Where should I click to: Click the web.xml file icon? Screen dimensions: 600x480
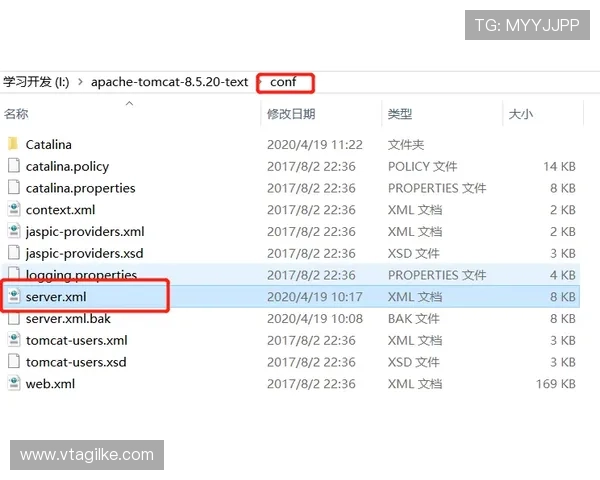pyautogui.click(x=14, y=384)
